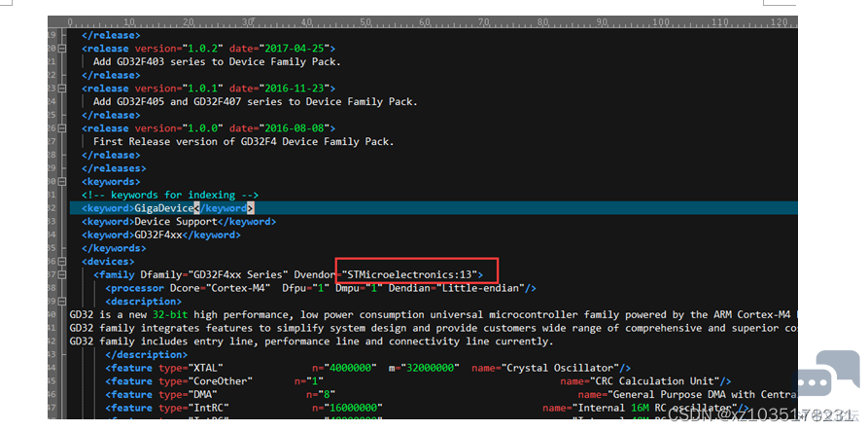Collapse the release version 1.0.1 block

[x=62, y=89]
